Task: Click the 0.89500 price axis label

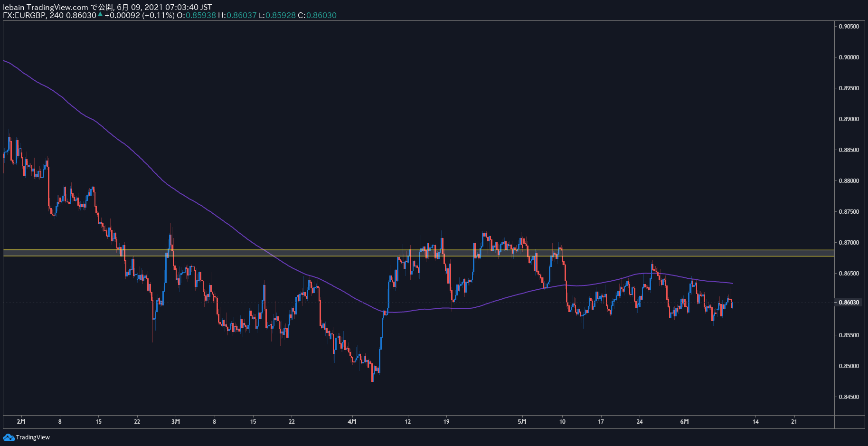Action: coord(849,88)
